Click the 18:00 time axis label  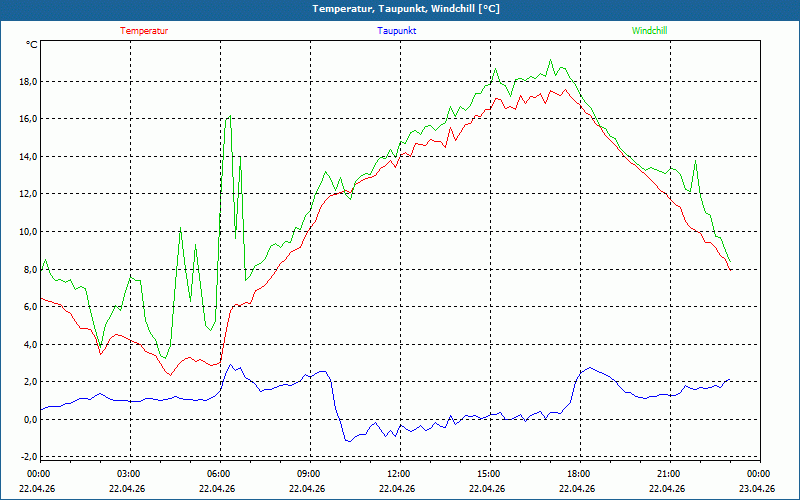point(578,474)
